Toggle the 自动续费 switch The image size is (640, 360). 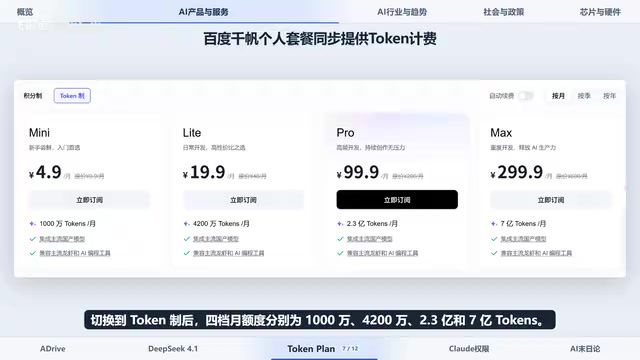click(x=526, y=96)
